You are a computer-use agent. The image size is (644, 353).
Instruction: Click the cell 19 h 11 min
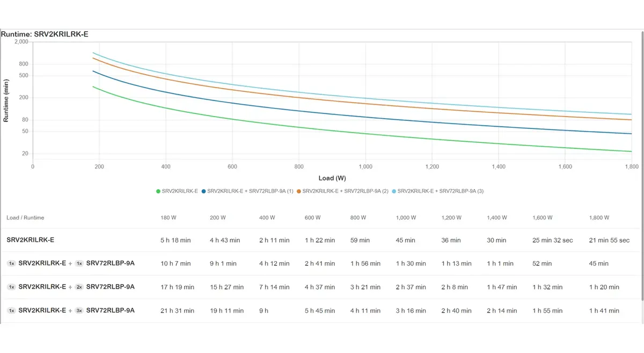click(226, 311)
